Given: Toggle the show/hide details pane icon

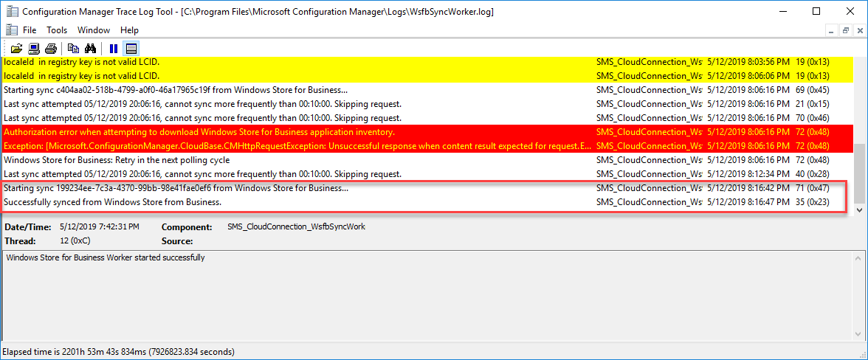Looking at the screenshot, I should pyautogui.click(x=131, y=47).
